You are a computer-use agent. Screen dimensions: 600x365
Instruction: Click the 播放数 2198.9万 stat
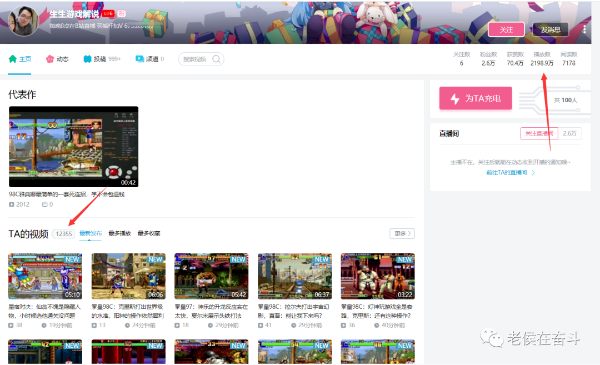542,59
